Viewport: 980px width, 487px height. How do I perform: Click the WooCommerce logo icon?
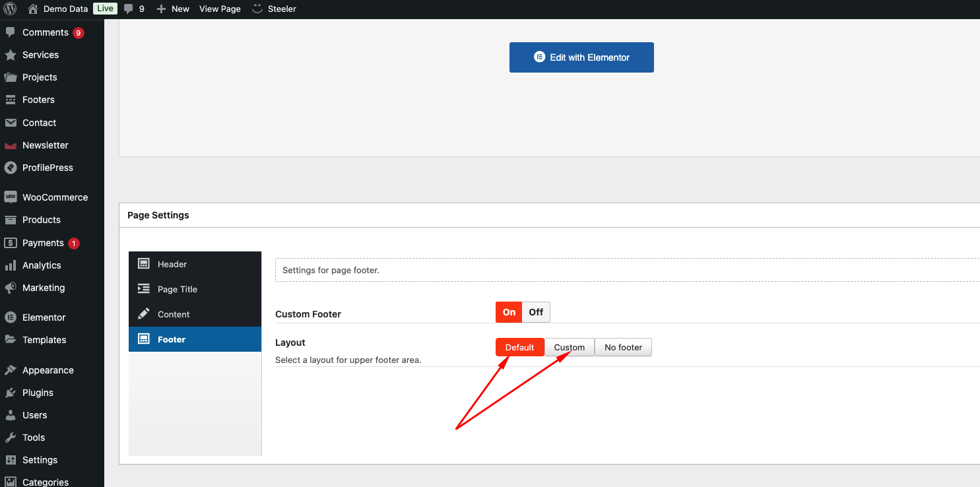click(x=11, y=197)
